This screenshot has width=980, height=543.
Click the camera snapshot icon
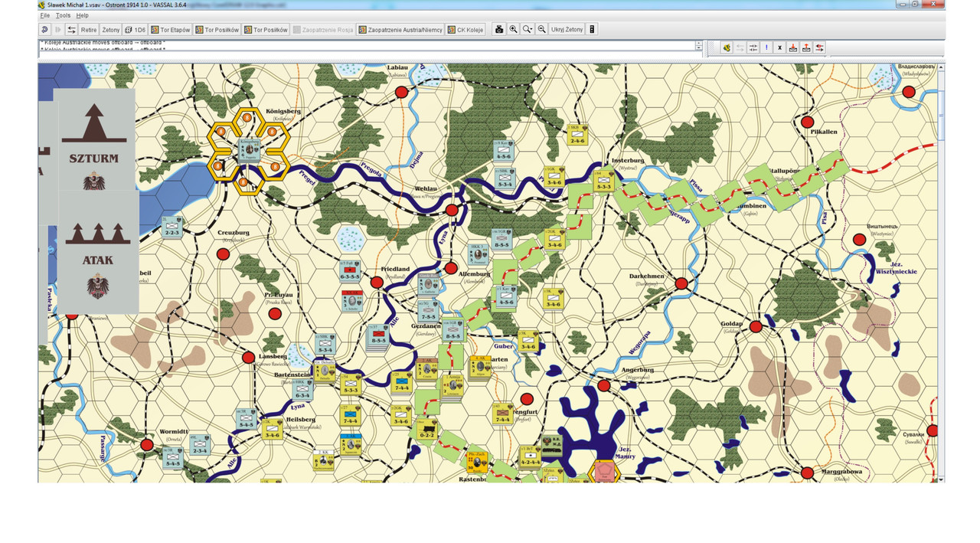(x=499, y=30)
